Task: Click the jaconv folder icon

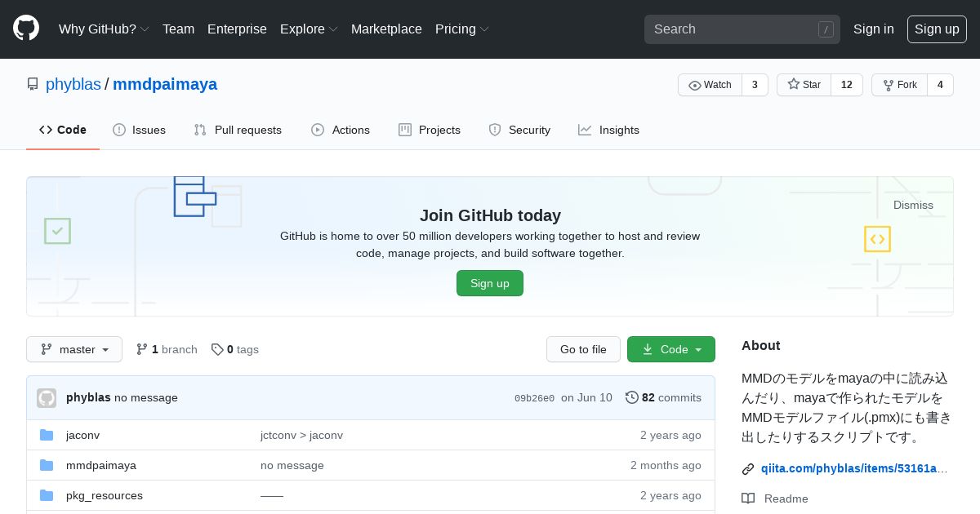Action: (47, 435)
